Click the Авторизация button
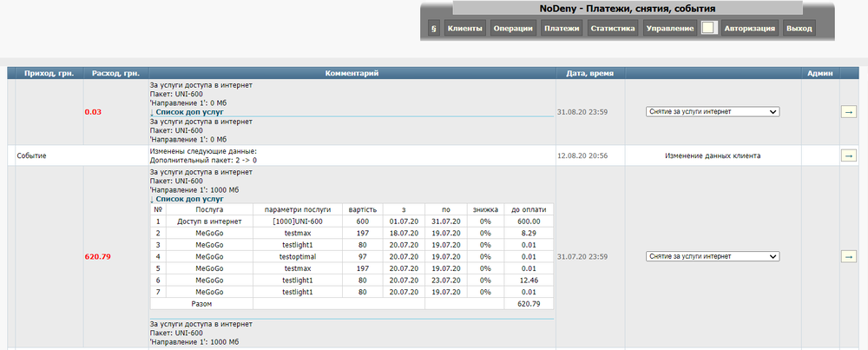 pos(749,29)
